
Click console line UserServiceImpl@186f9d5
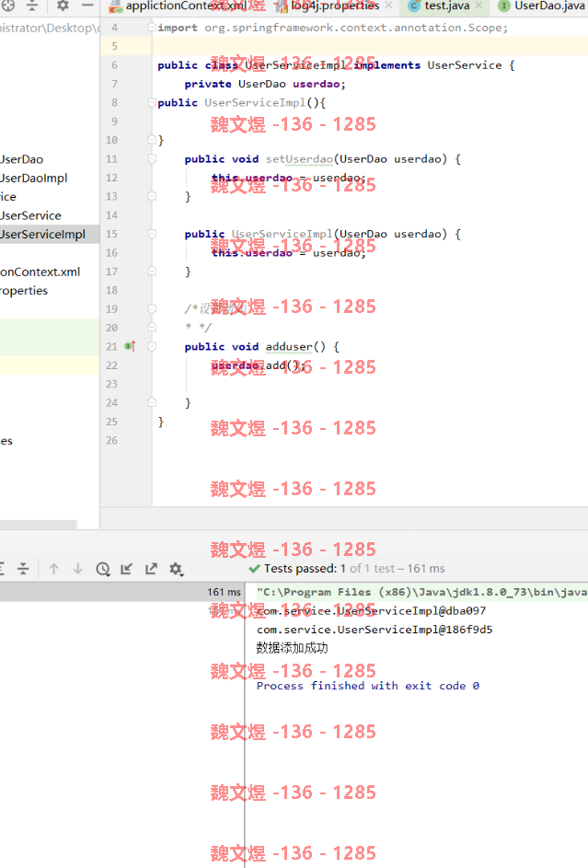point(375,630)
